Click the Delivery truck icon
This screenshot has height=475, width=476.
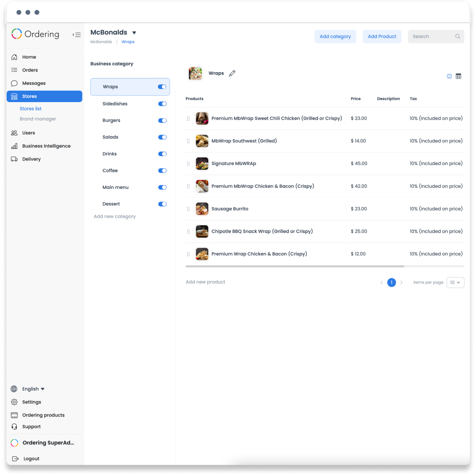click(14, 159)
